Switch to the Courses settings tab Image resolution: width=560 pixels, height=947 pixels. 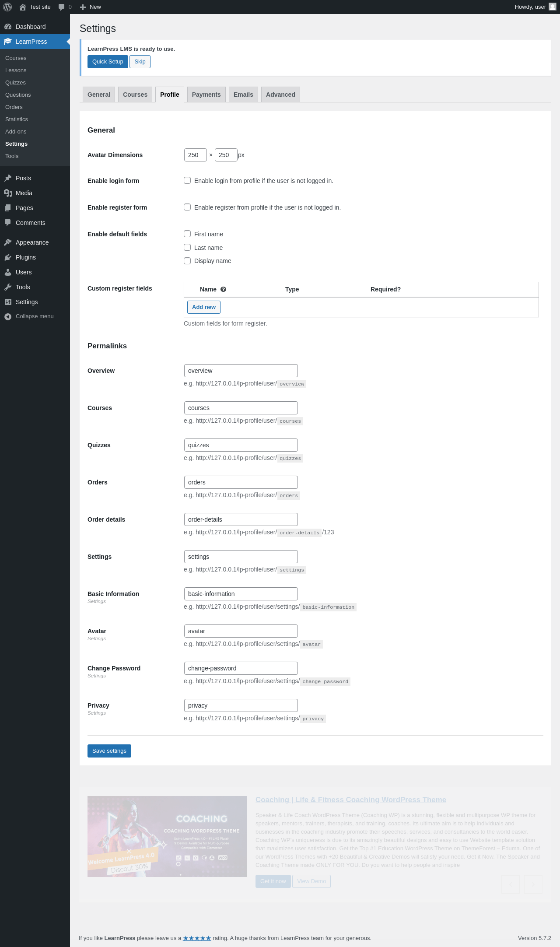[x=135, y=95]
